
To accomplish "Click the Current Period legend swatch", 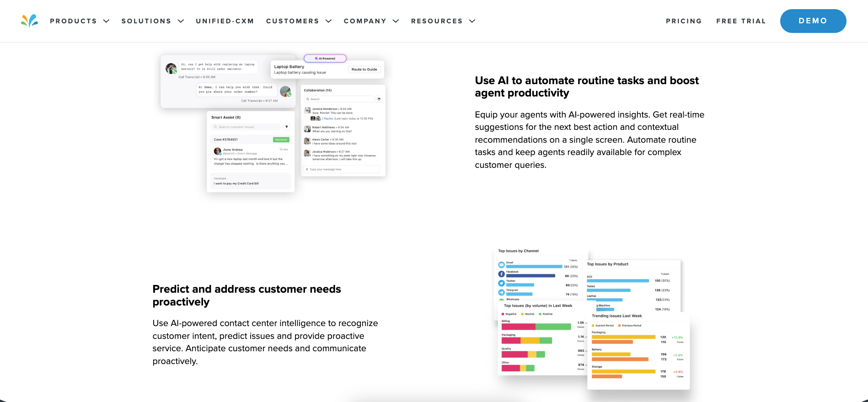I will click(x=593, y=326).
